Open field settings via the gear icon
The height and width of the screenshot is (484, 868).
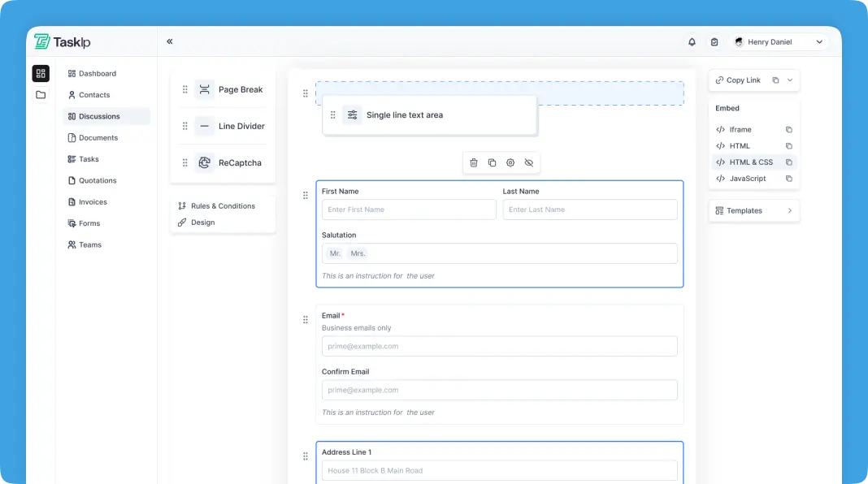click(510, 162)
